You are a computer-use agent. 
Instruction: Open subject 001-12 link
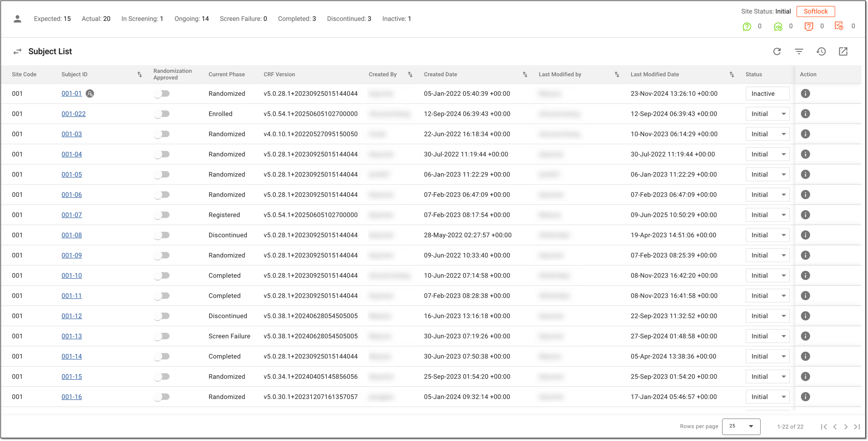pos(72,316)
